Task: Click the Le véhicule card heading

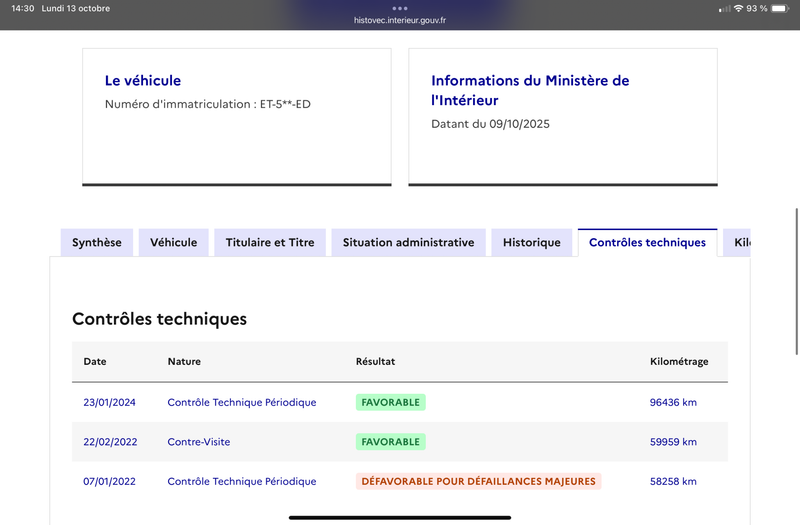Action: (x=143, y=81)
